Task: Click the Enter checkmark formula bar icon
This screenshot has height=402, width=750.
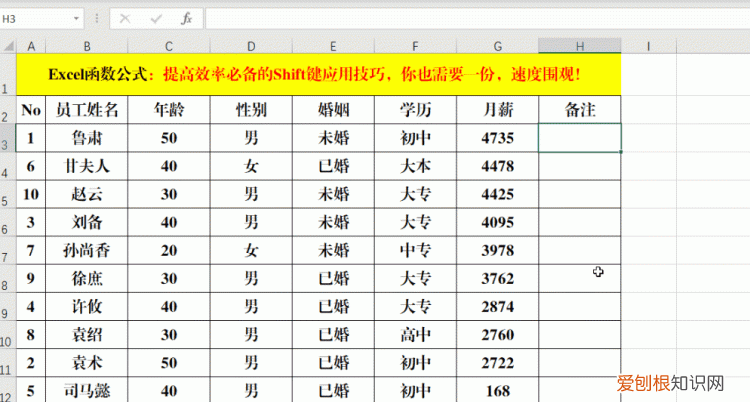Action: [156, 19]
